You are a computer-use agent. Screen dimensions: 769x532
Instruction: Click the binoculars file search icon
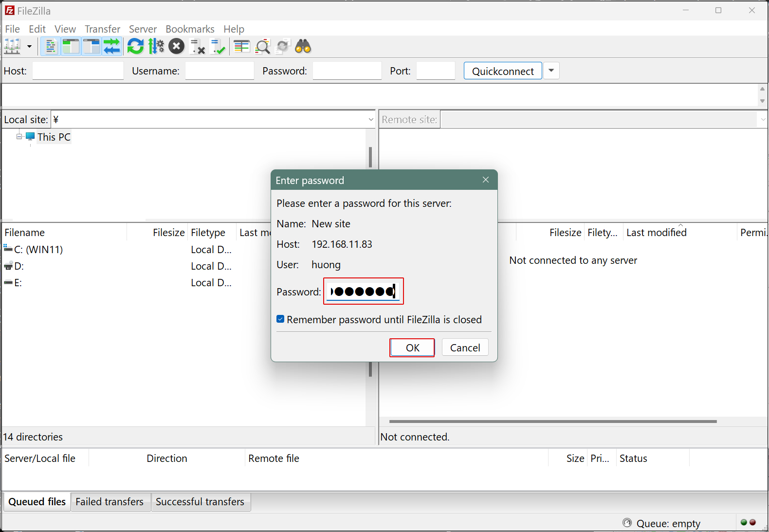pos(303,47)
